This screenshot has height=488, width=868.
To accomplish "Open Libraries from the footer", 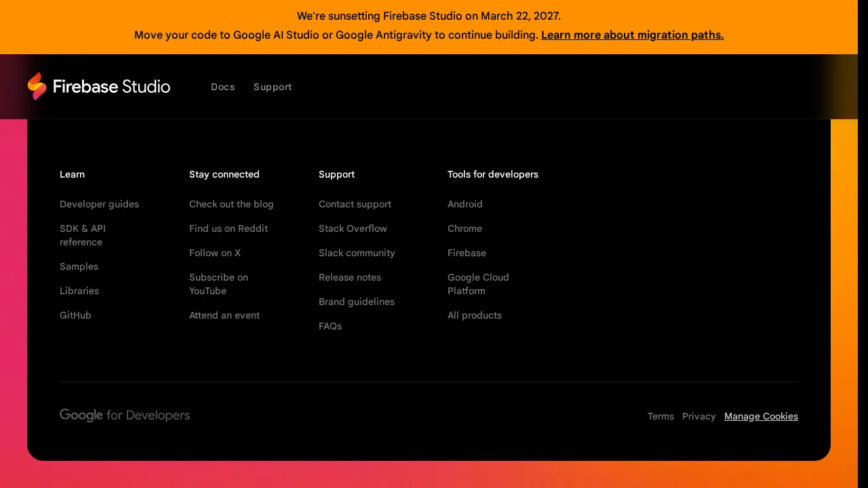I will coord(79,291).
